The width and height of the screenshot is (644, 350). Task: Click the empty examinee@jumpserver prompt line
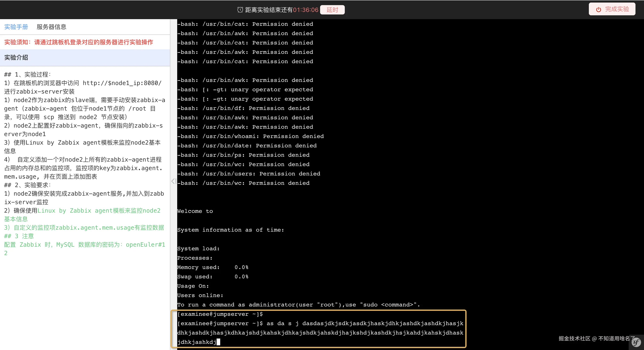[220, 314]
